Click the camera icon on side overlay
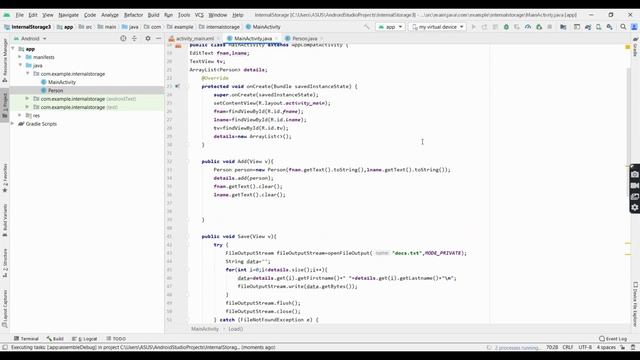The image size is (640, 360). [x=635, y=174]
